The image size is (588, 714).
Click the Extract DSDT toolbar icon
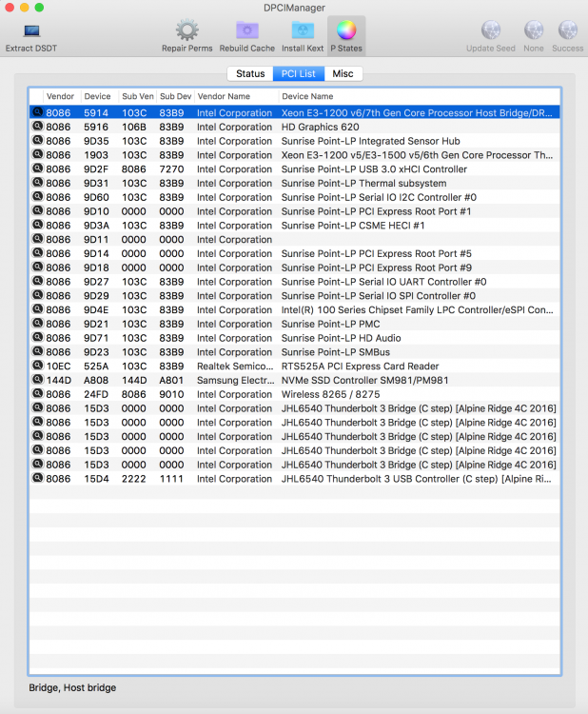coord(31,31)
